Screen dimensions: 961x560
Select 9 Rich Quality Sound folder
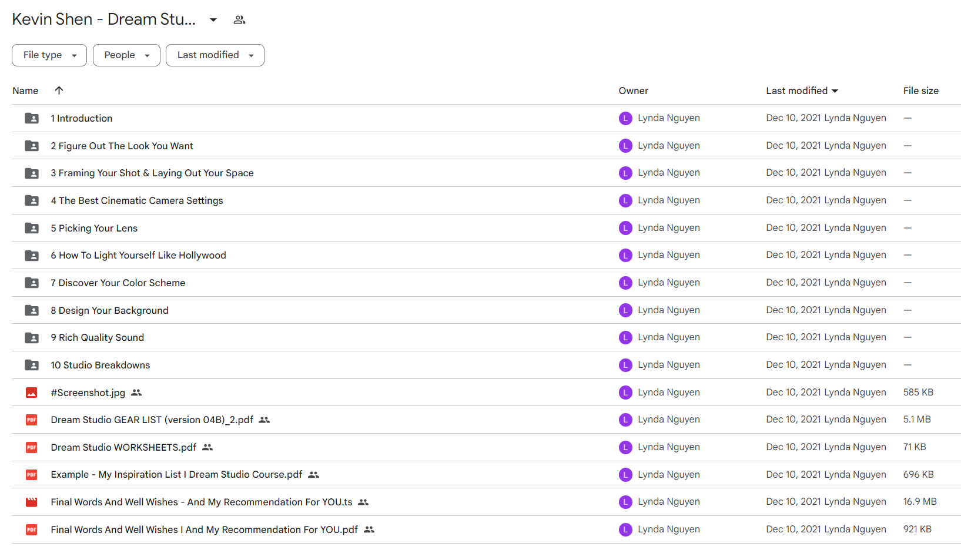point(98,338)
